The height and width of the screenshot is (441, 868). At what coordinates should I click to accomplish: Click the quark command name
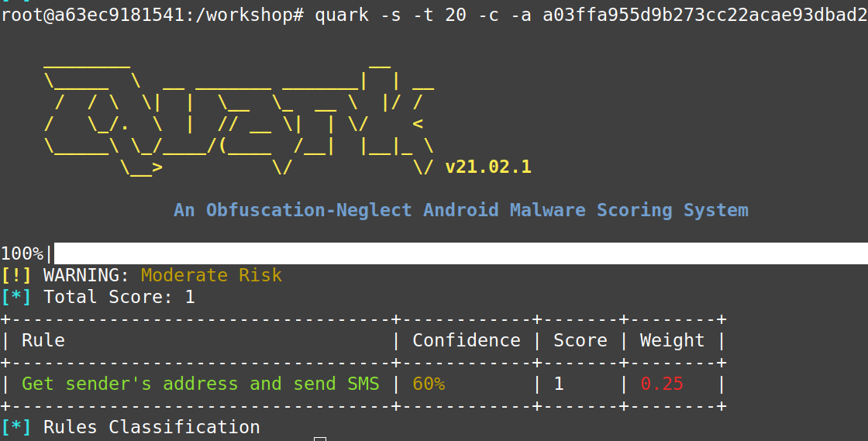click(x=342, y=15)
